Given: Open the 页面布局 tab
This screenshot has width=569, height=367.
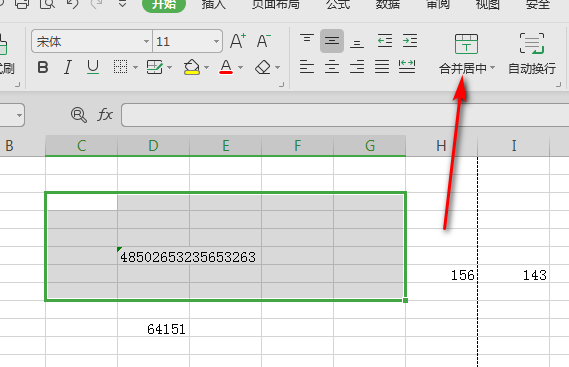Looking at the screenshot, I should tap(276, 5).
